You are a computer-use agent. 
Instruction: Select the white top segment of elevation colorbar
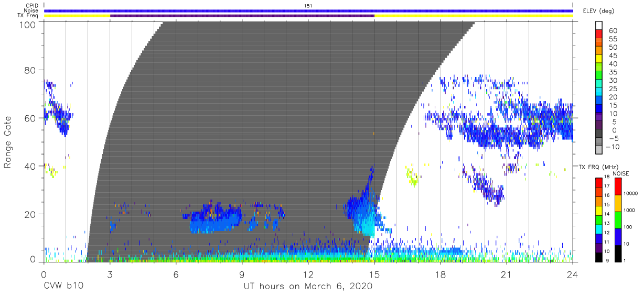point(599,26)
